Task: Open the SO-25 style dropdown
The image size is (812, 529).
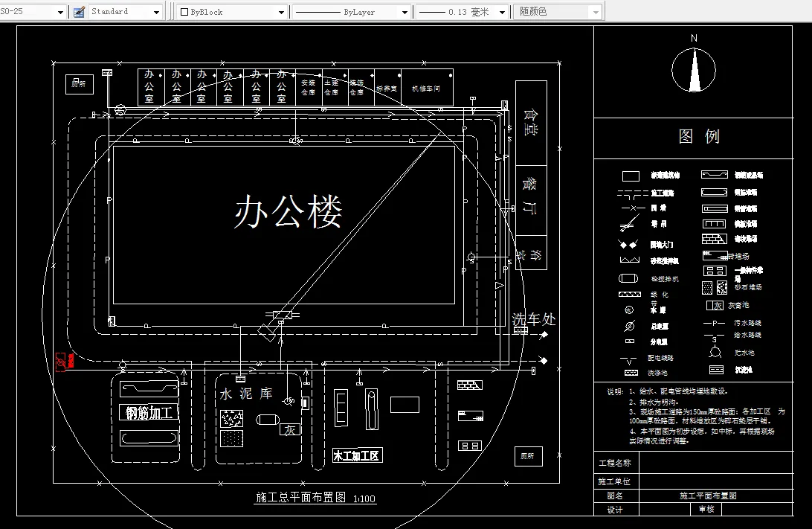Action: click(59, 11)
